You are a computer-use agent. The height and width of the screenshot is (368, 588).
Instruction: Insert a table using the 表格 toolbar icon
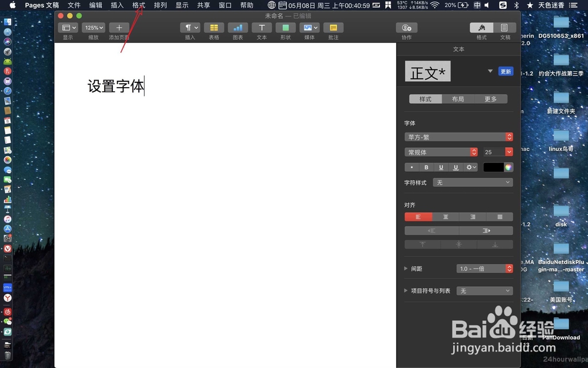(x=214, y=28)
